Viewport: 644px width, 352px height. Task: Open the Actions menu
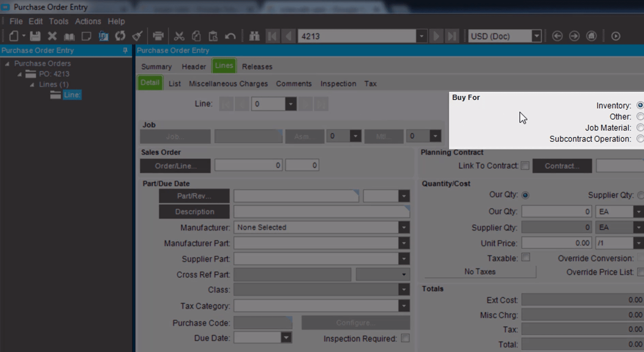[x=88, y=21]
